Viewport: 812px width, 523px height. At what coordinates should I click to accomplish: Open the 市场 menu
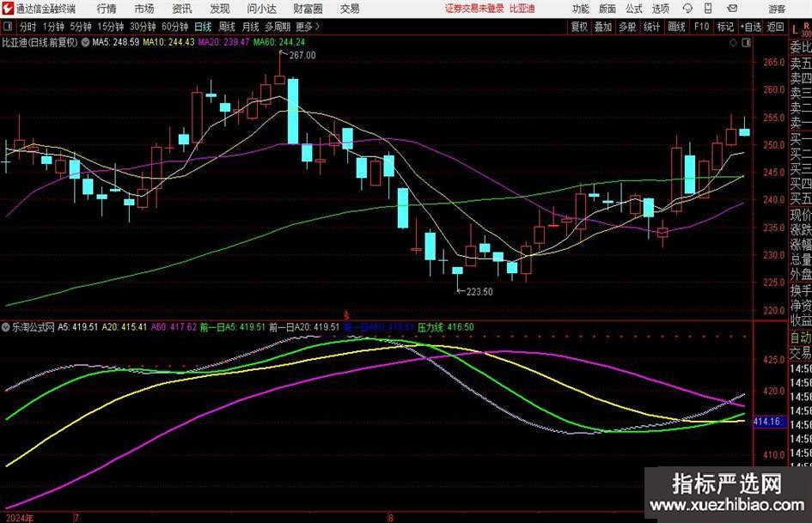click(144, 9)
